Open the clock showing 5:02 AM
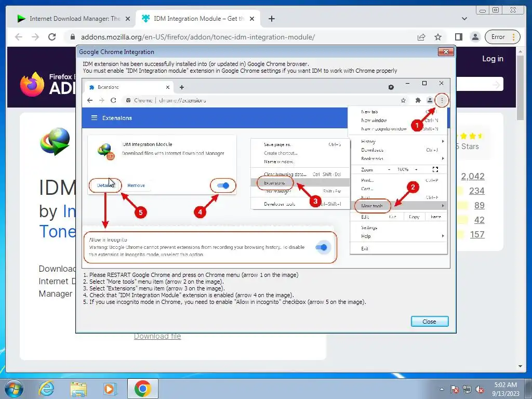Image resolution: width=532 pixels, height=399 pixels. pos(506,389)
